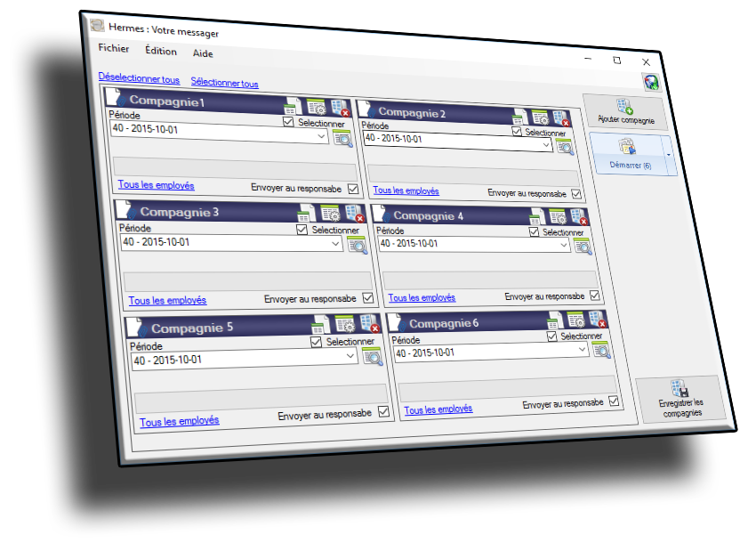Click the period search icon in Compagnie 4
756x559 pixels.
pyautogui.click(x=583, y=247)
